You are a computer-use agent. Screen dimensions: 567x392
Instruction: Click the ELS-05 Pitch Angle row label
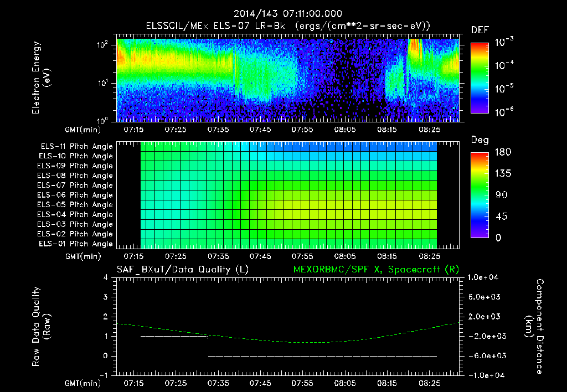75,205
